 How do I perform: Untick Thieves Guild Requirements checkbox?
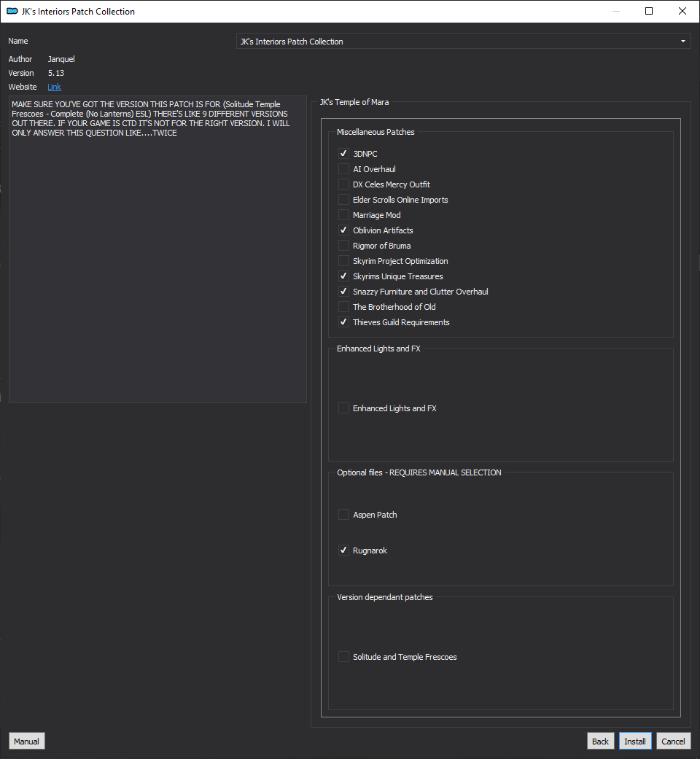click(x=343, y=322)
